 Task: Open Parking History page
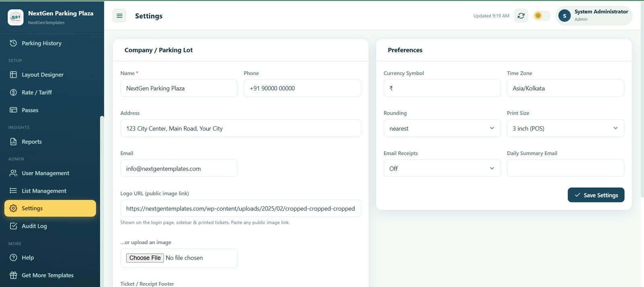click(50, 43)
